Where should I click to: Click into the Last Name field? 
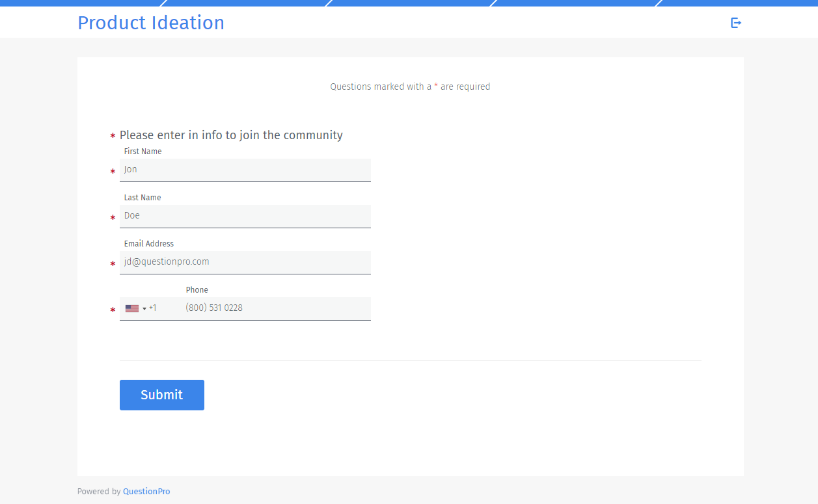coord(245,216)
